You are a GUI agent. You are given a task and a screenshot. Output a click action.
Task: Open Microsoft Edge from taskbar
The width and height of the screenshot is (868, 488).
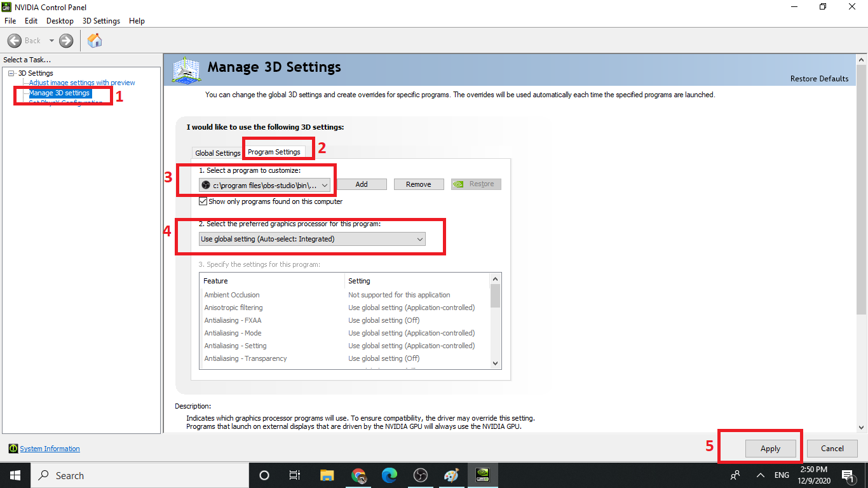coord(389,475)
